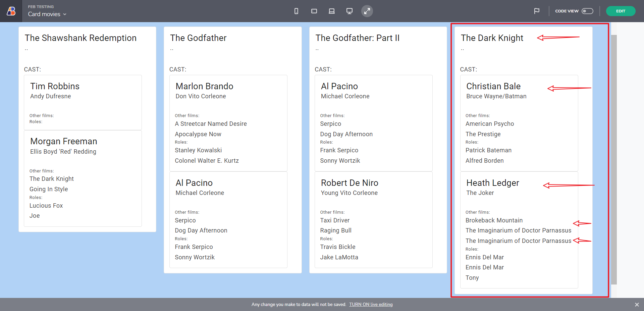Select The Shawshank Redemption card title
This screenshot has height=311, width=644.
point(80,38)
